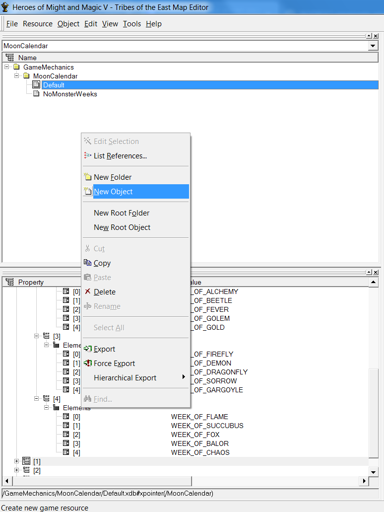384x512 pixels.
Task: Click the Hierarchical Export submenu arrow
Action: tap(183, 377)
